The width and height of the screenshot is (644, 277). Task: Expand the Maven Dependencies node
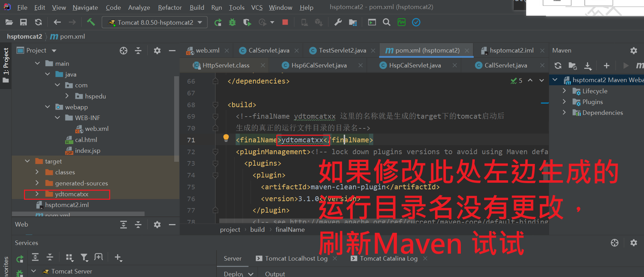coord(564,112)
